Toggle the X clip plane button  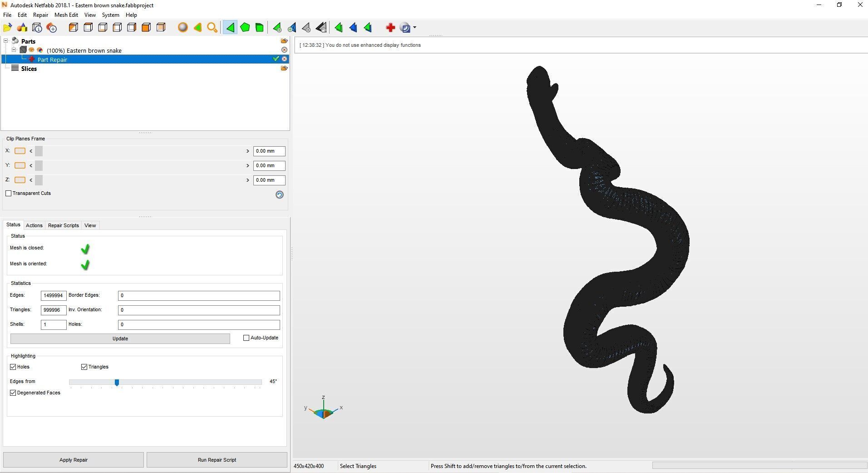click(20, 151)
